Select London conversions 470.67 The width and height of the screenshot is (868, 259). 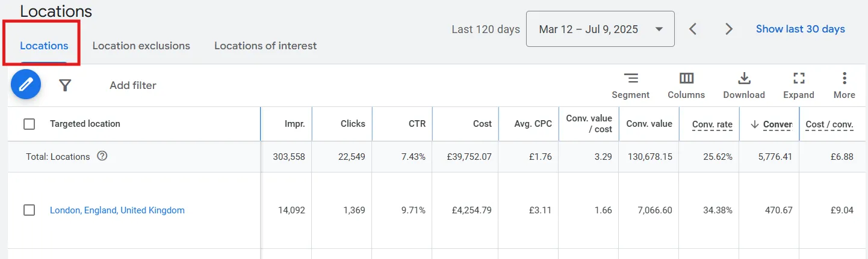(x=779, y=210)
